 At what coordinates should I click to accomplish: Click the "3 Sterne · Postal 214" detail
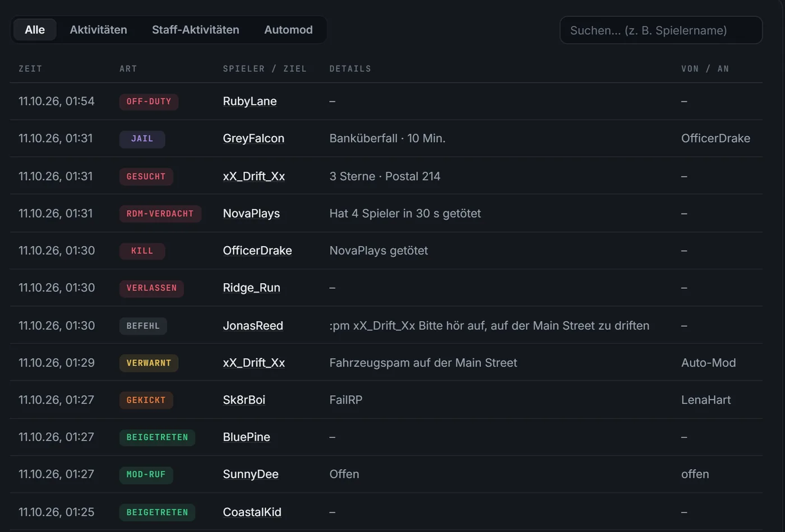385,176
